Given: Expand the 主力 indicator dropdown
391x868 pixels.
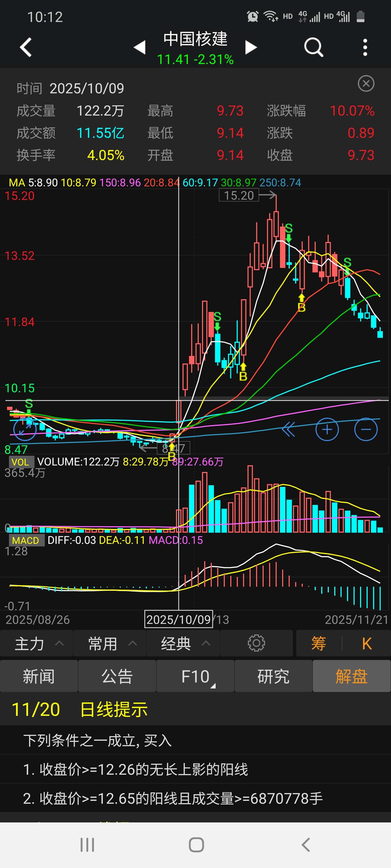Looking at the screenshot, I should (x=36, y=643).
